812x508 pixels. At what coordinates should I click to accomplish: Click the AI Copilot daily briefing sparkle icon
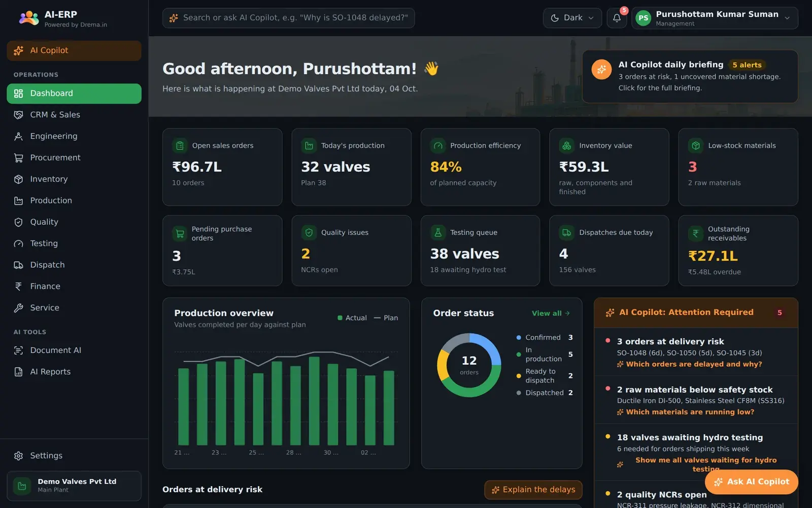pyautogui.click(x=601, y=70)
